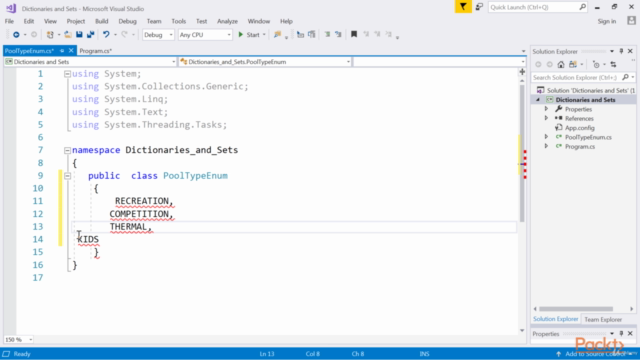Pin the PoolTypeEnum.cs tab

(x=62, y=51)
